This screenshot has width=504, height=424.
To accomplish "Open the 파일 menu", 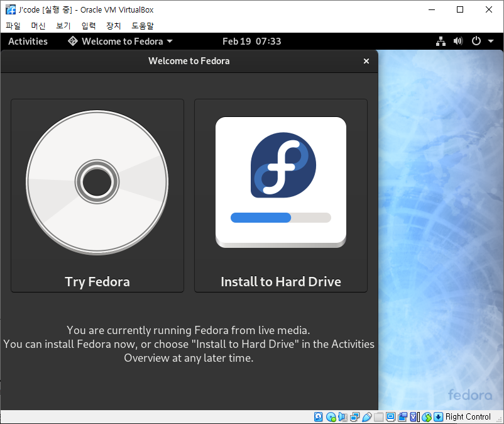I will (x=13, y=26).
